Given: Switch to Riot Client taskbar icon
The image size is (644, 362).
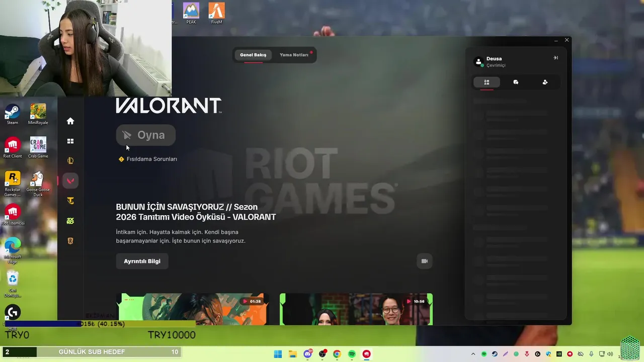Looking at the screenshot, I should click(367, 354).
